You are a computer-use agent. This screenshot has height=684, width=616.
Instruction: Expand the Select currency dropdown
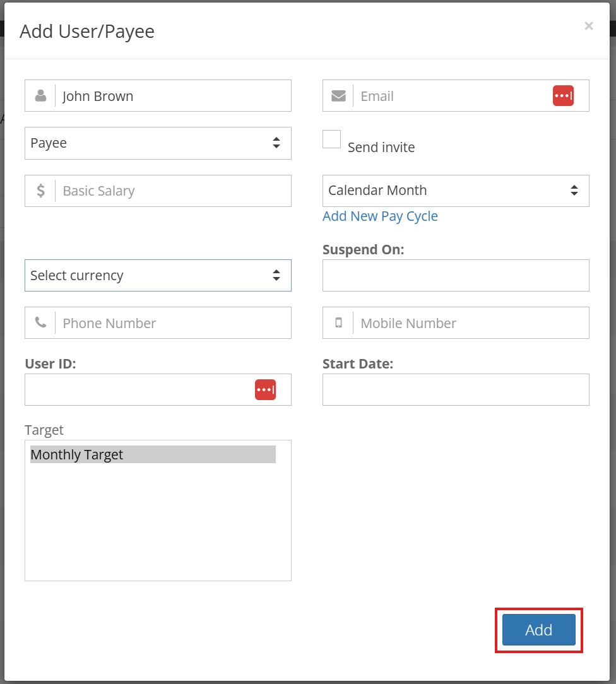coord(158,276)
